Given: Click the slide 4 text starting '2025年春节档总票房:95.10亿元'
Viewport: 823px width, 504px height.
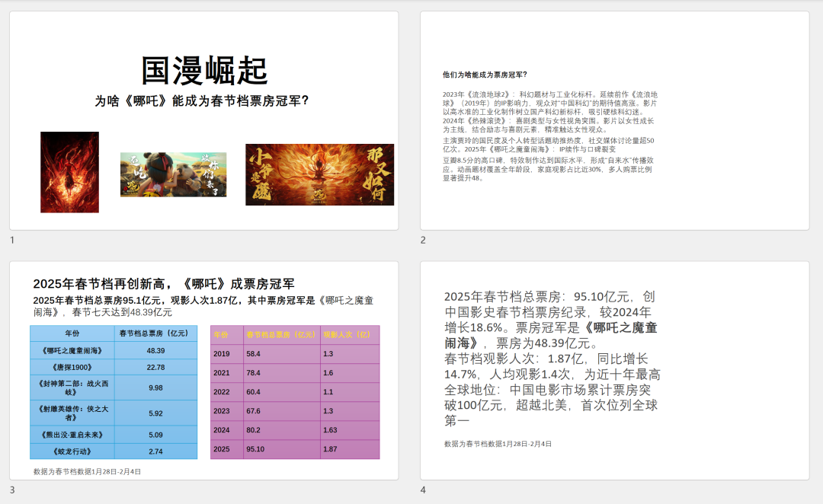Looking at the screenshot, I should [x=551, y=320].
